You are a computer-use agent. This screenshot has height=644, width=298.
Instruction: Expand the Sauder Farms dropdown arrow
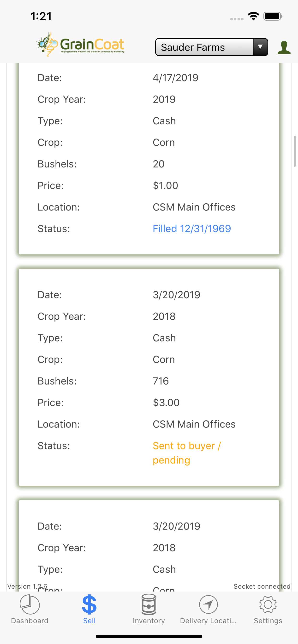260,47
